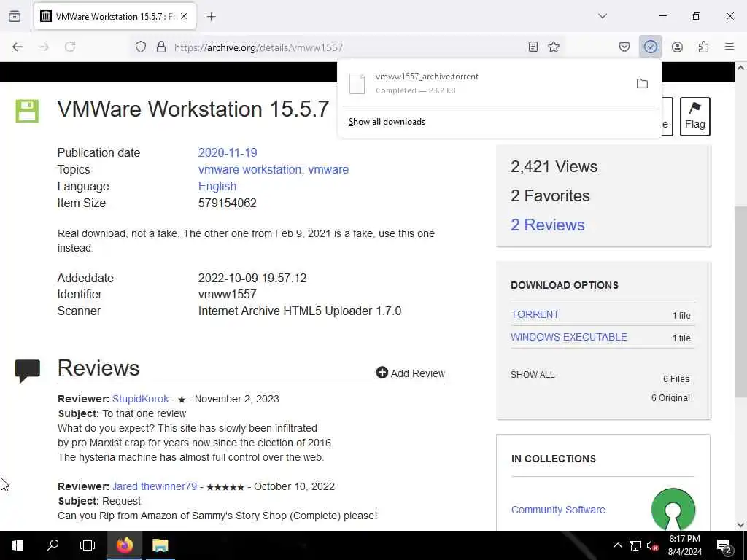View site security lock icon
This screenshot has height=560, width=747.
161,47
